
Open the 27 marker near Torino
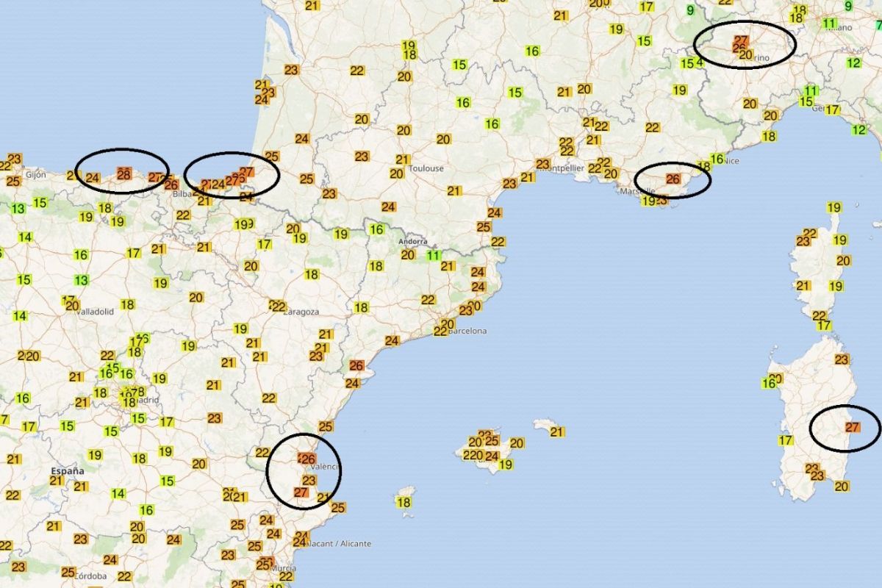click(741, 40)
